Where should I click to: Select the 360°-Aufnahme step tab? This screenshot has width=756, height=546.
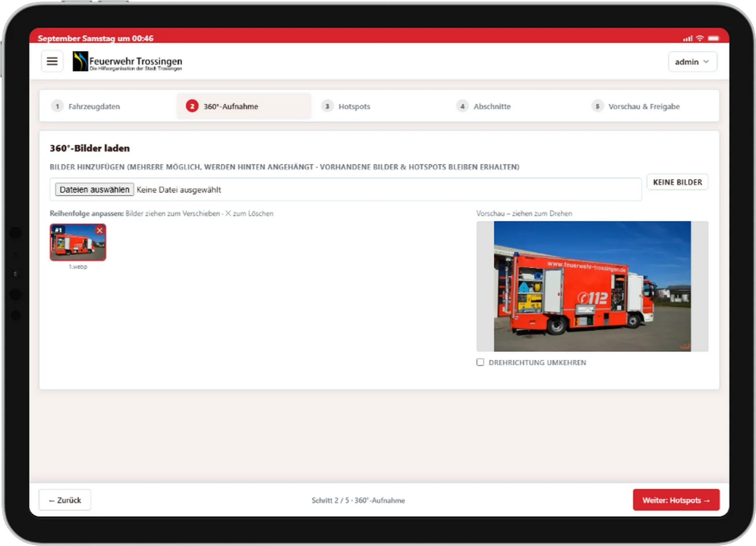(x=244, y=106)
